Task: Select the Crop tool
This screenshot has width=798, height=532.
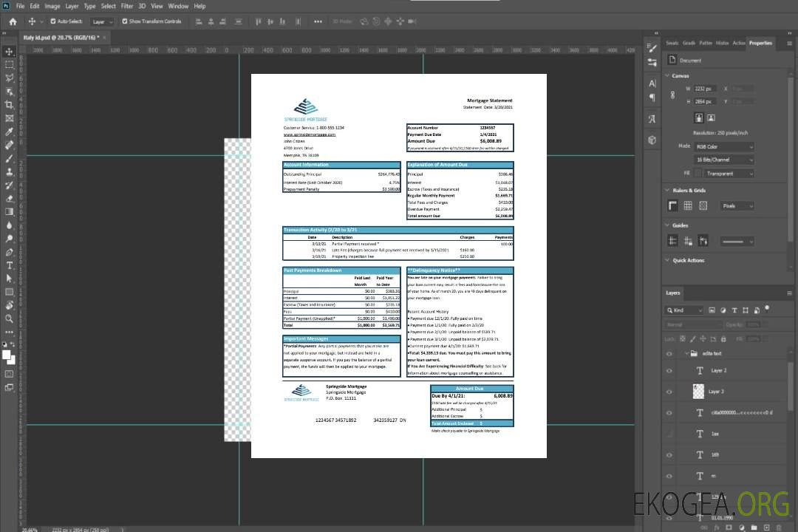Action: click(9, 105)
